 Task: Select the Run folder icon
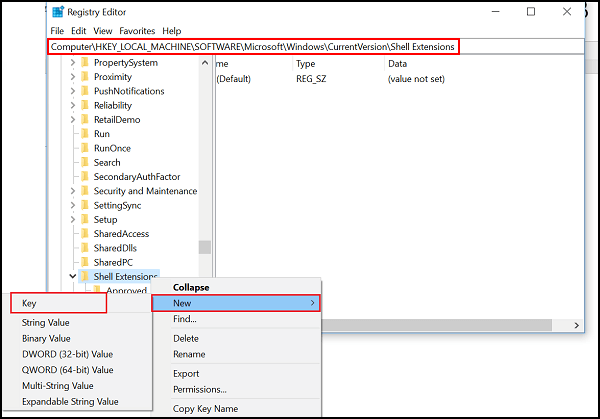[x=85, y=134]
